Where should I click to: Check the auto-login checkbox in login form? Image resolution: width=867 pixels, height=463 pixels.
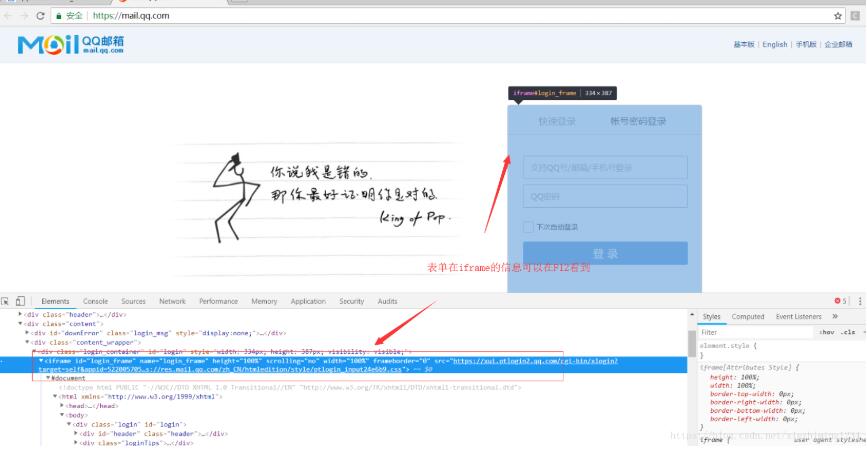tap(529, 227)
